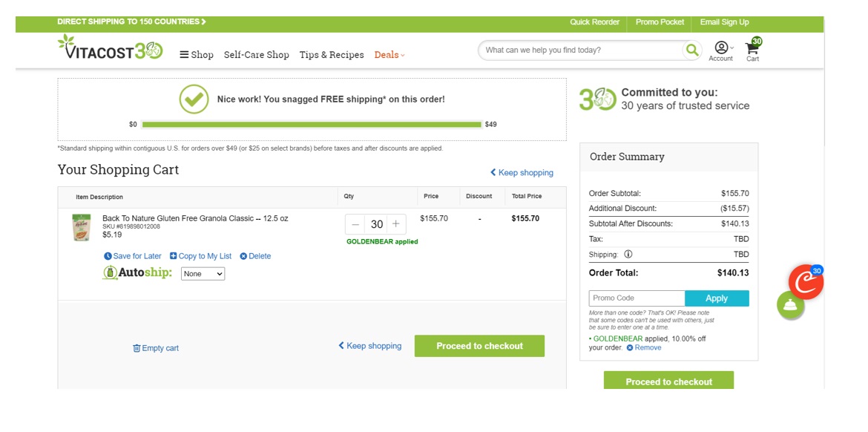This screenshot has width=868, height=432.
Task: Click the 30 years anniversary logo
Action: 597,99
